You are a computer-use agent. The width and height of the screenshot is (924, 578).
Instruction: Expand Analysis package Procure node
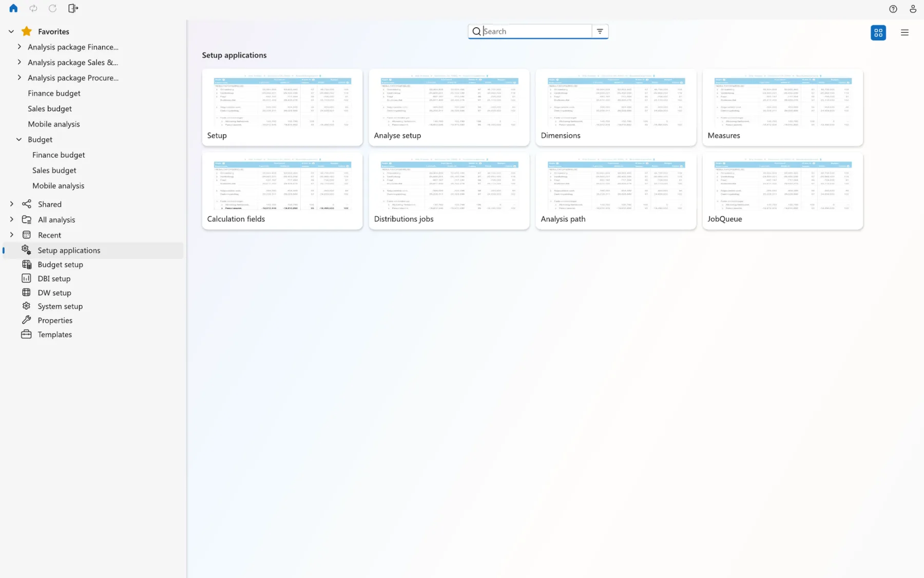pyautogui.click(x=19, y=78)
